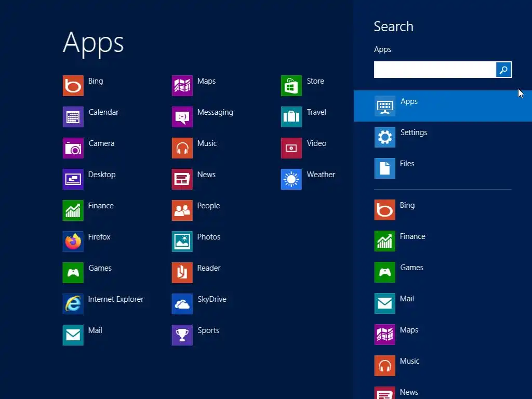Open the Camera app icon
This screenshot has height=399, width=532.
click(73, 148)
